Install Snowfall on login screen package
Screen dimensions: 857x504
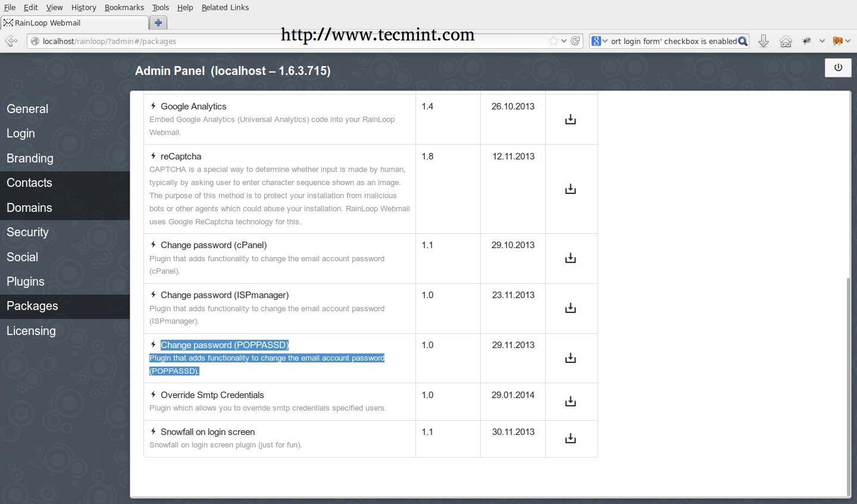coord(570,439)
